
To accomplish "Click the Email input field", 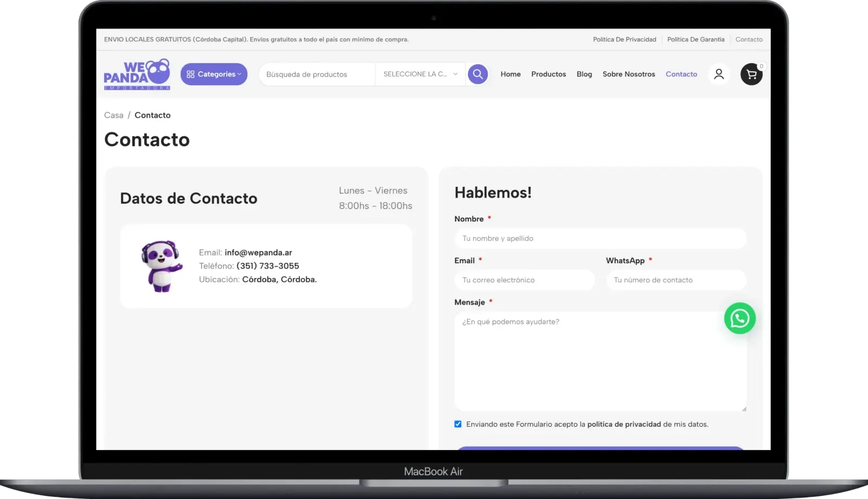I will [x=525, y=280].
